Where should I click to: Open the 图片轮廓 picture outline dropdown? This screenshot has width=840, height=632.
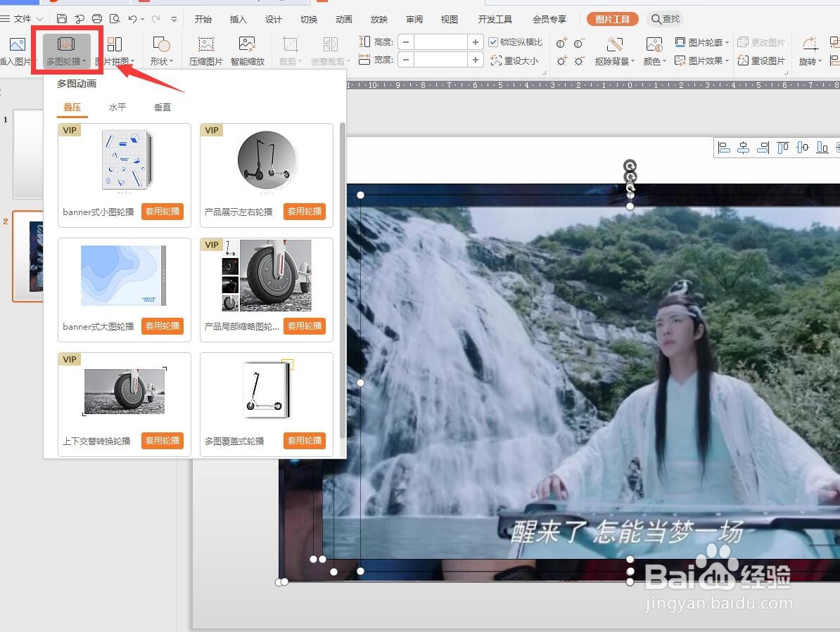(x=702, y=41)
